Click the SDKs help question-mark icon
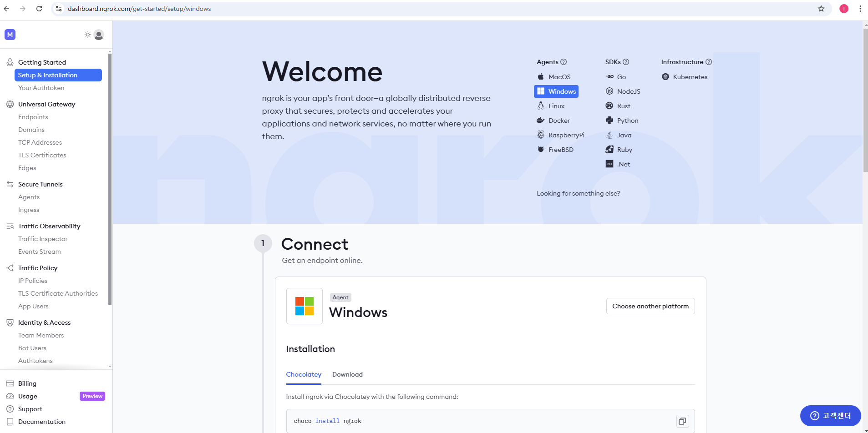Screen dimensions: 868x433 (626, 62)
